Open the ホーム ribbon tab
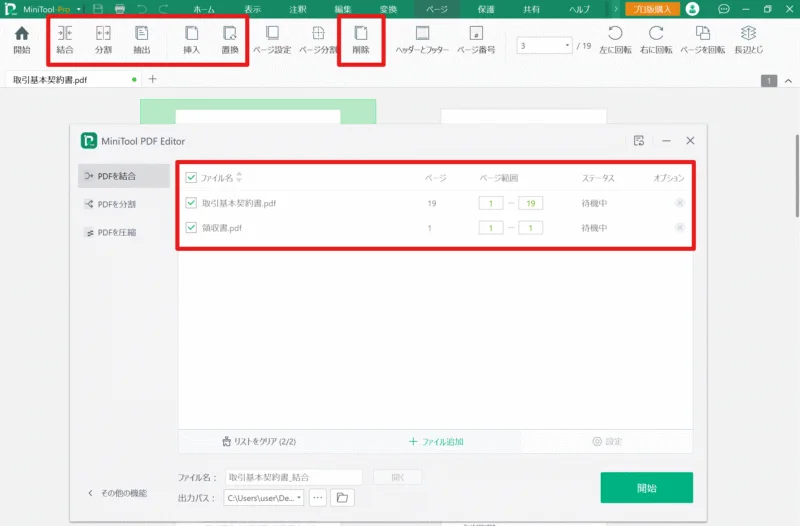The image size is (800, 526). [x=204, y=9]
